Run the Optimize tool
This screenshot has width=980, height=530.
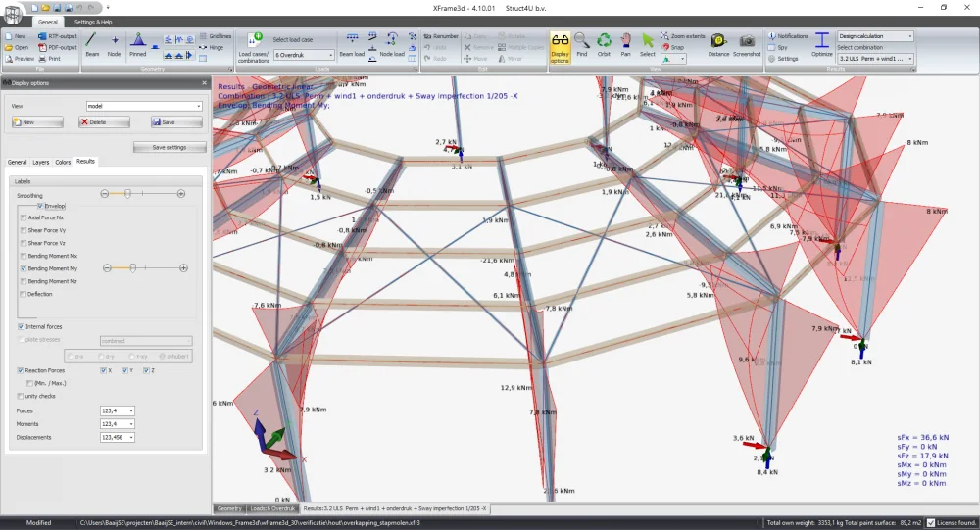822,45
